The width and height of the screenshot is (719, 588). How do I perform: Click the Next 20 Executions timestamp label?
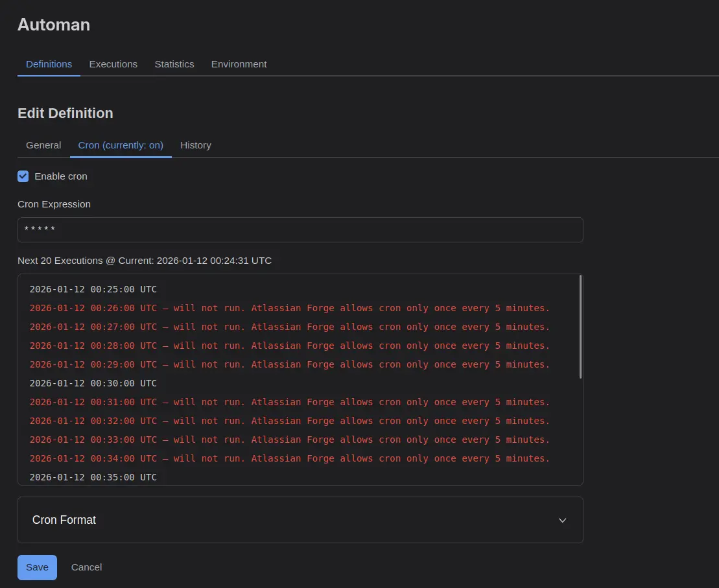(x=145, y=261)
